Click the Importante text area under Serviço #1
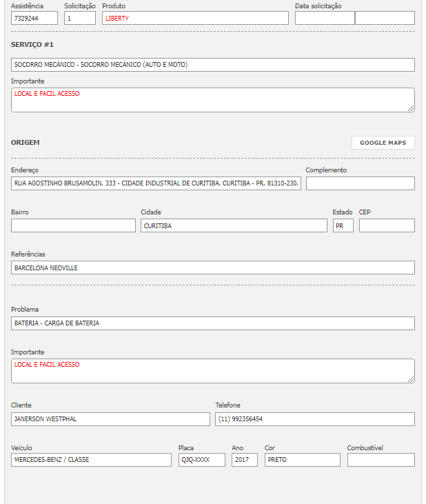Image resolution: width=426 pixels, height=504 pixels. click(x=213, y=100)
